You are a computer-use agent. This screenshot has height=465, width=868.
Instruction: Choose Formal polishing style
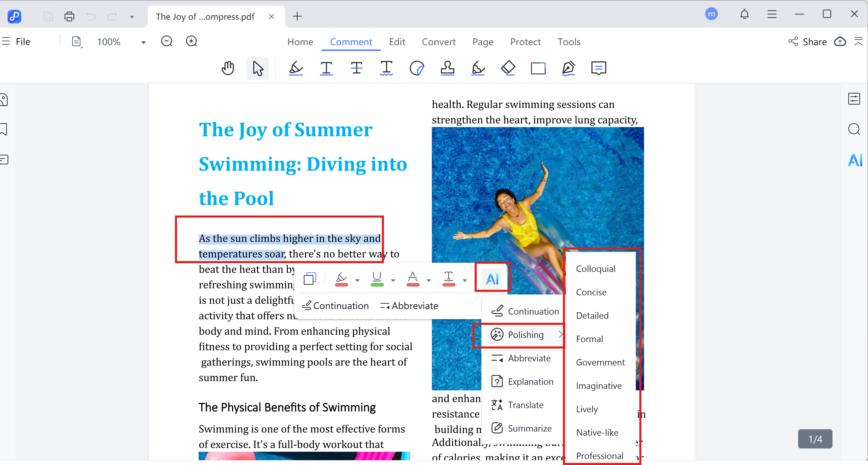click(589, 339)
